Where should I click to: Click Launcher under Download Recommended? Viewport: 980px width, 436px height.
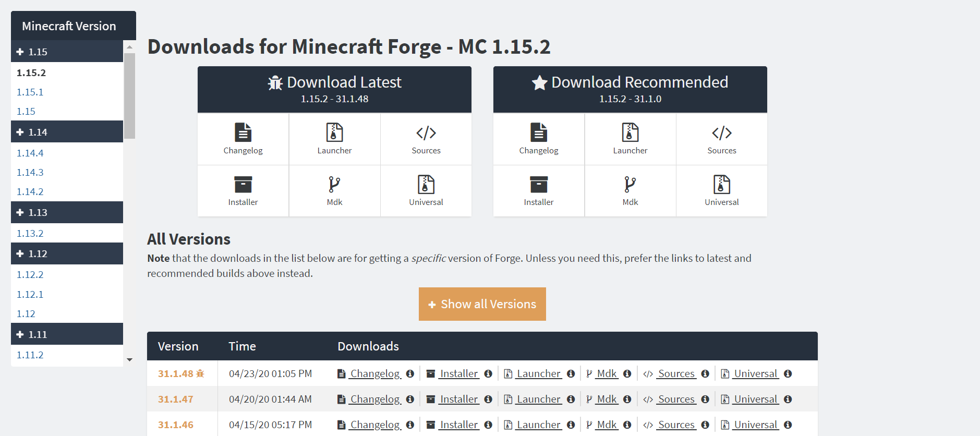[x=630, y=139]
